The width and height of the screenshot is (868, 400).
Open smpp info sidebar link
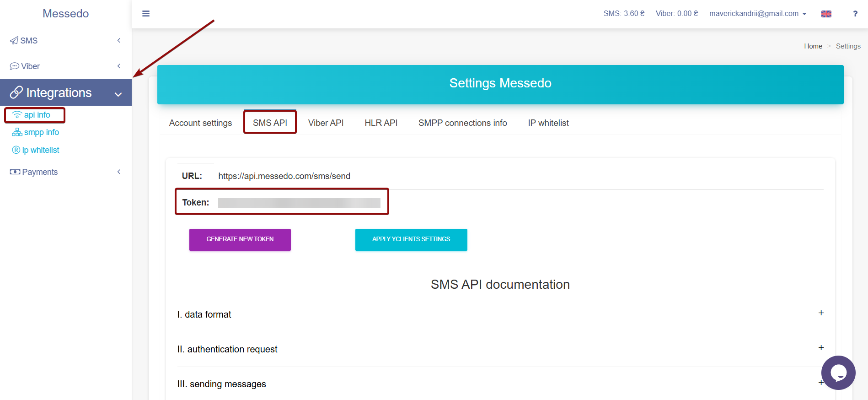coord(42,132)
